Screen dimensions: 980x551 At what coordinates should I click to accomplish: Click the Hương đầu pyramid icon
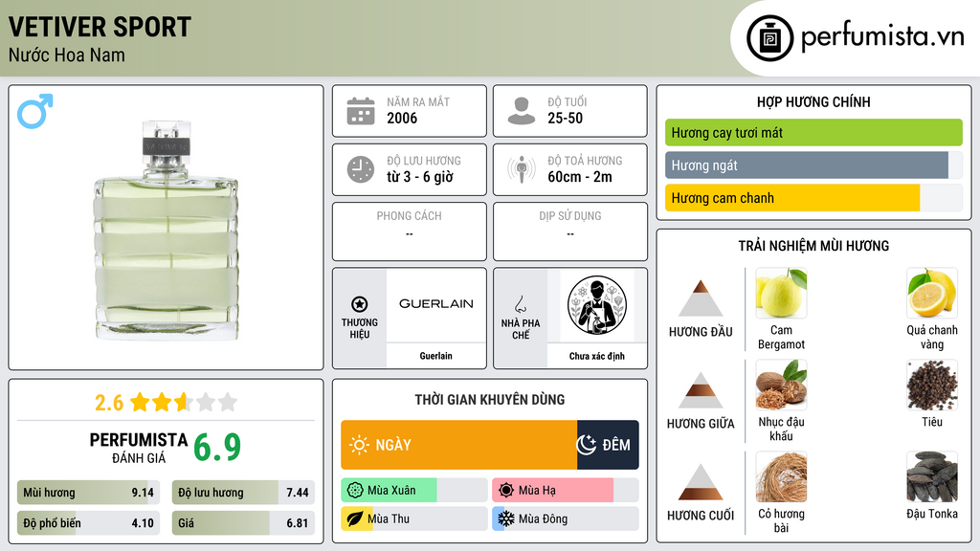point(701,298)
